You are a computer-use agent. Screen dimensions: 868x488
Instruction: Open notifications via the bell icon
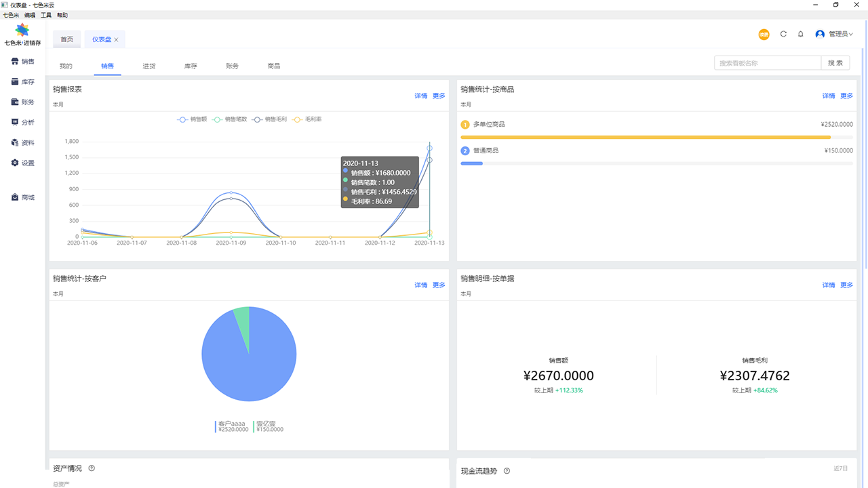point(800,34)
